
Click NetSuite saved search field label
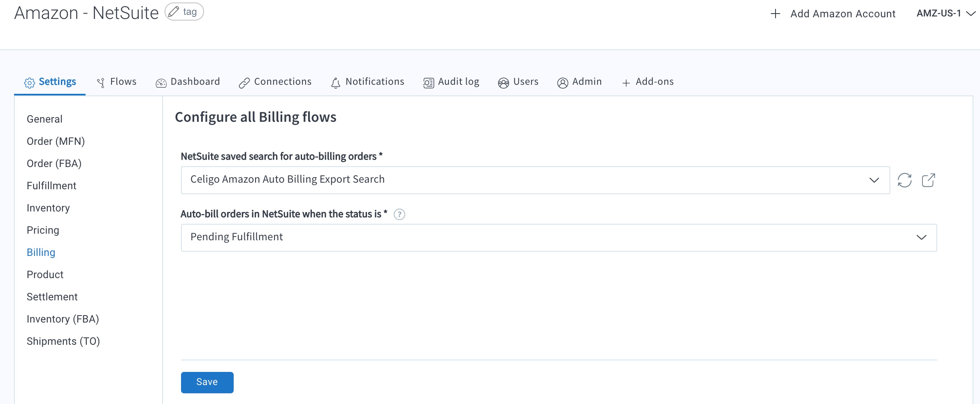[x=281, y=156]
